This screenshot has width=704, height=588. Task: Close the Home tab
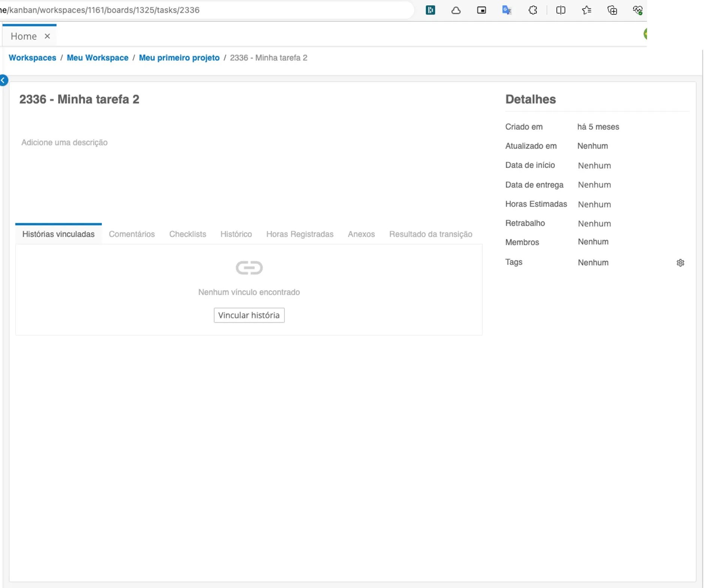pos(47,36)
